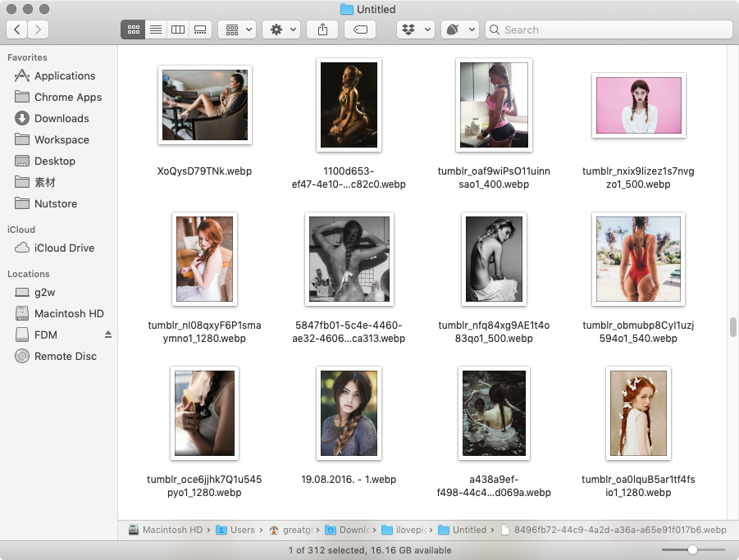Select the g2w location in the sidebar
The image size is (739, 560).
click(x=58, y=293)
